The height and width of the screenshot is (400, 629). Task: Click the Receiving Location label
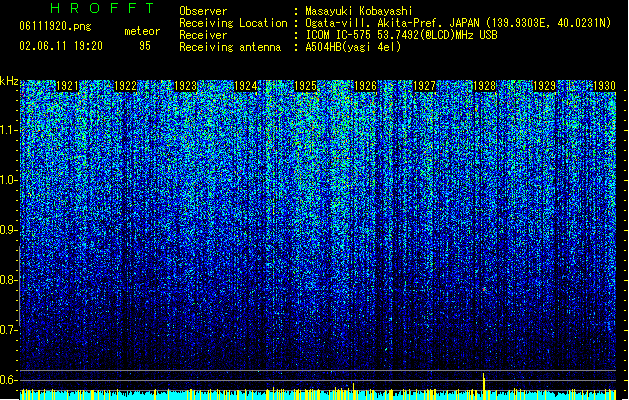pyautogui.click(x=233, y=23)
